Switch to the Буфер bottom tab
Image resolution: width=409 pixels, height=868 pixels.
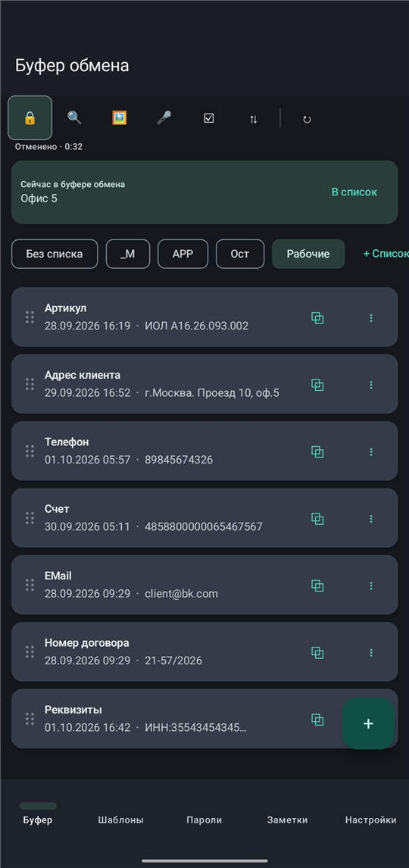(x=38, y=813)
